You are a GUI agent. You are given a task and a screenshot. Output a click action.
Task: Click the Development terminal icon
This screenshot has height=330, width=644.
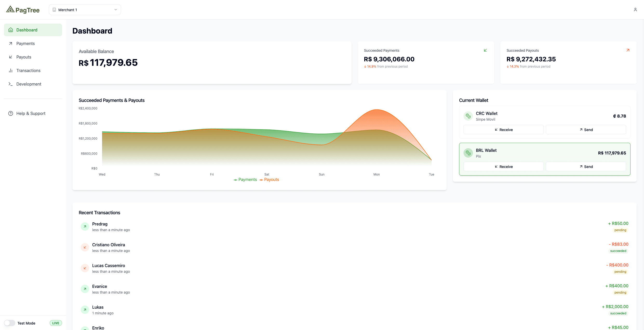click(x=10, y=84)
